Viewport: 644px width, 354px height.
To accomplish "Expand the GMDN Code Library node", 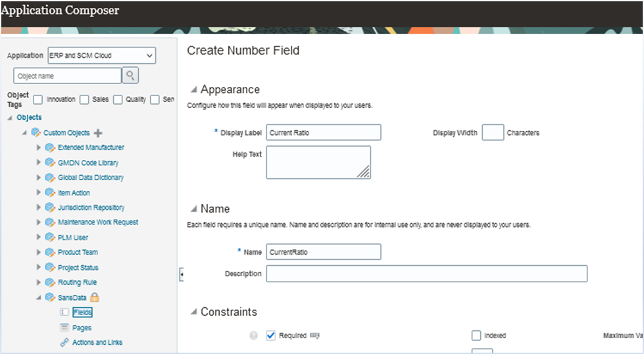I will [39, 163].
